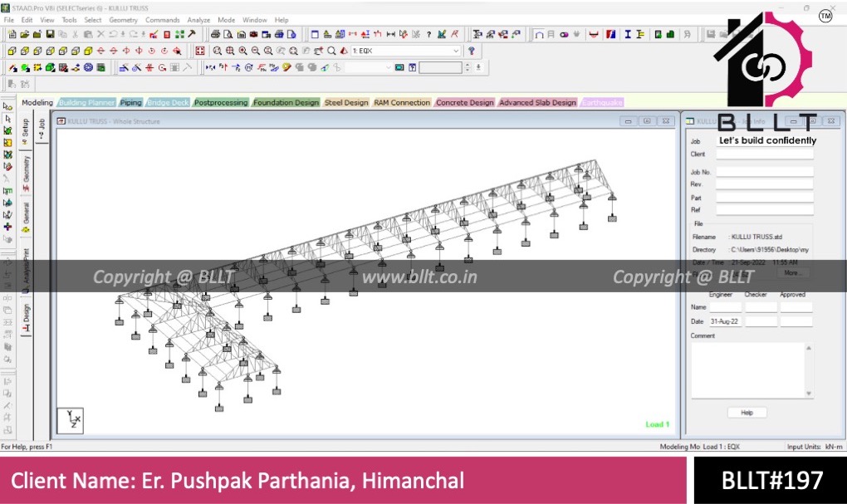Click the Engineer Date field showing 31-Aug-22
The width and height of the screenshot is (847, 504).
click(x=726, y=321)
